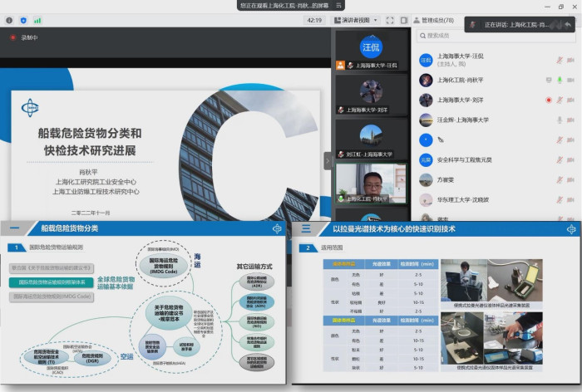Click the 船载危险货物分类 slide header

click(69, 228)
